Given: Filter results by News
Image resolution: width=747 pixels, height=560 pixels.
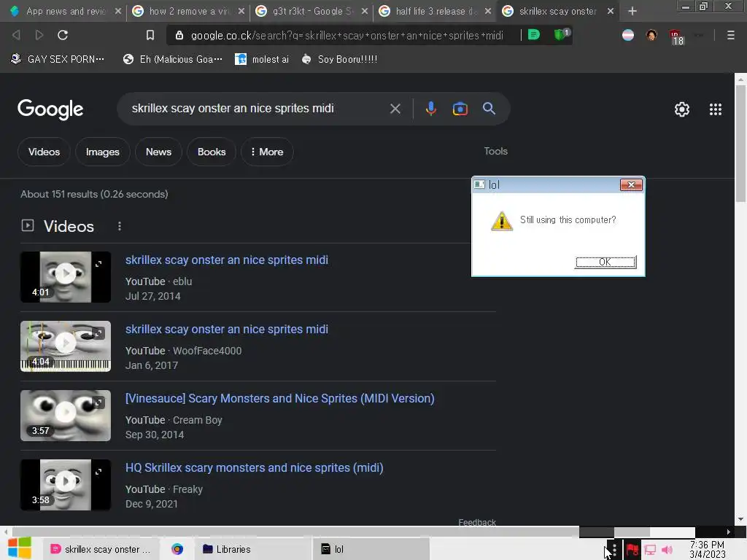Looking at the screenshot, I should 158,152.
